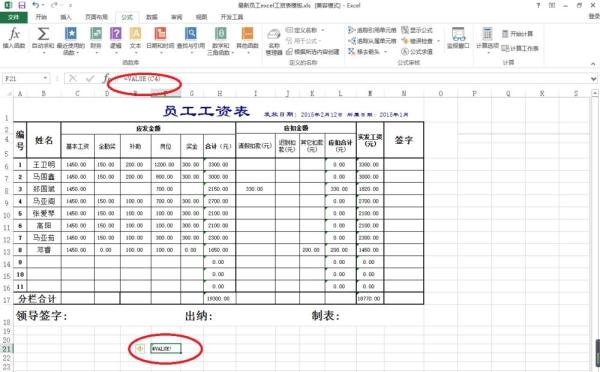
Task: Click the 分栏合计 row label
Action: coord(37,299)
